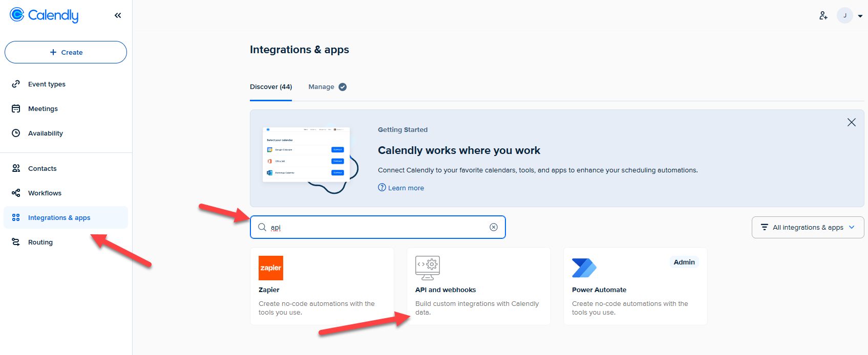Click Zapier description text
The image size is (868, 355).
[x=316, y=308]
